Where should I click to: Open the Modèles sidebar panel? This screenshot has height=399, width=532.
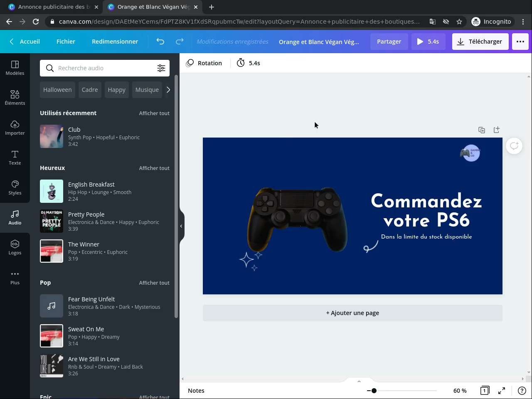[15, 68]
